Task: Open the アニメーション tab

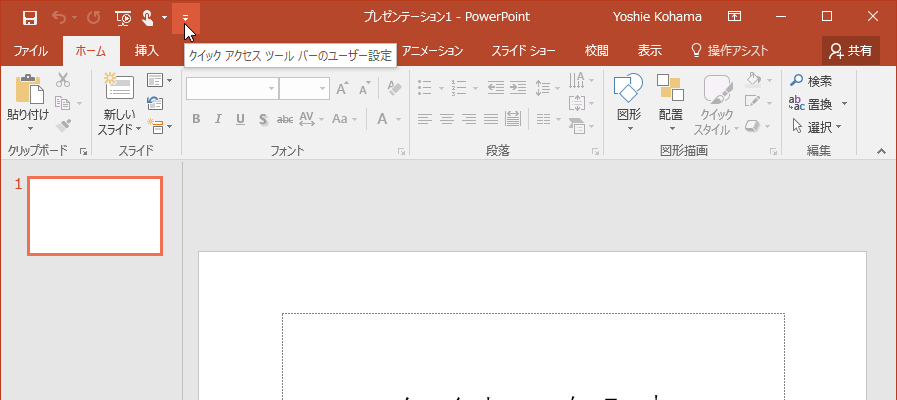Action: coord(432,51)
